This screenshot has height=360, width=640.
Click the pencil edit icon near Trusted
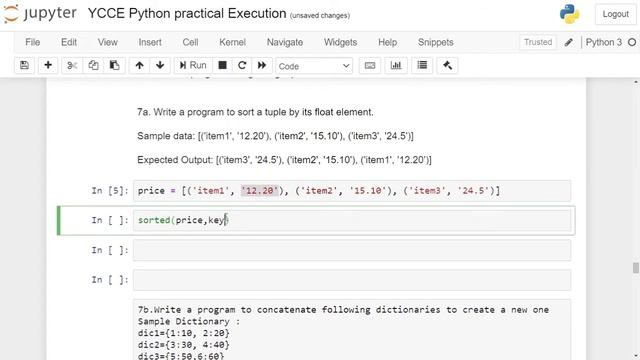click(569, 42)
